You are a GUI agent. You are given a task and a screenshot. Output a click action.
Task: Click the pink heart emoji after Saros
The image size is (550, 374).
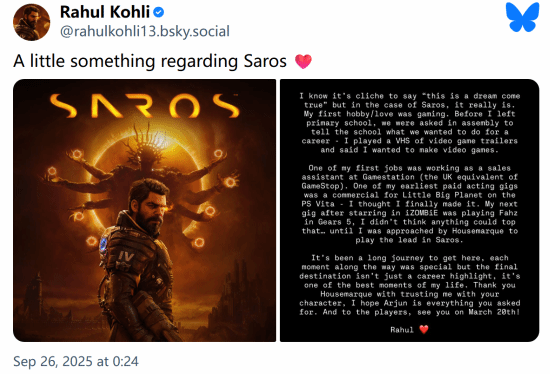coord(303,61)
